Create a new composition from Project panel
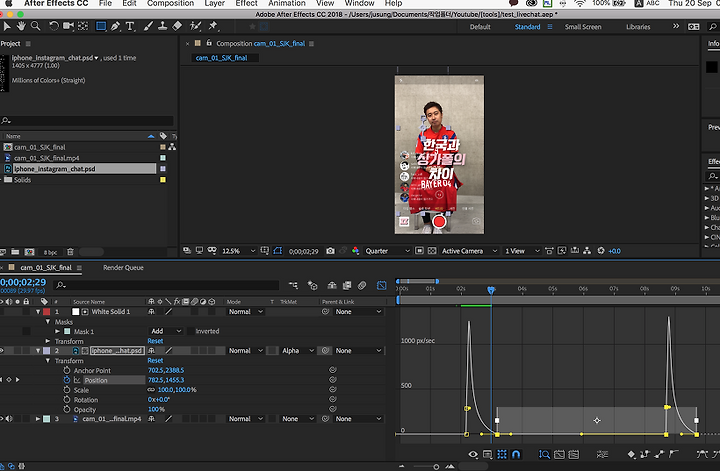 pyautogui.click(x=29, y=252)
